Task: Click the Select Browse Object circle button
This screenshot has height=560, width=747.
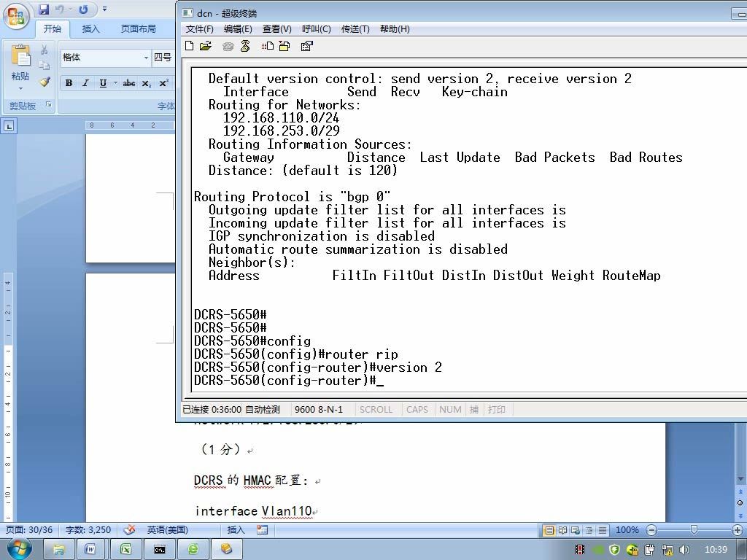Action: point(740,502)
